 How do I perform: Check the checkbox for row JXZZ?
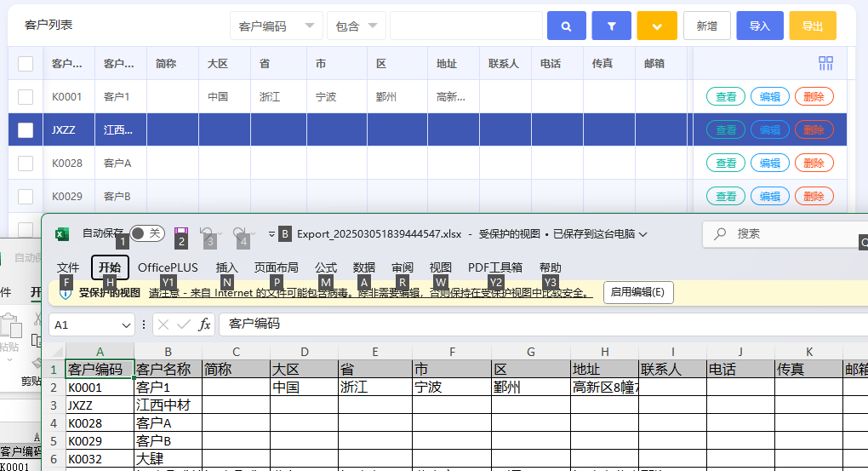tap(26, 130)
